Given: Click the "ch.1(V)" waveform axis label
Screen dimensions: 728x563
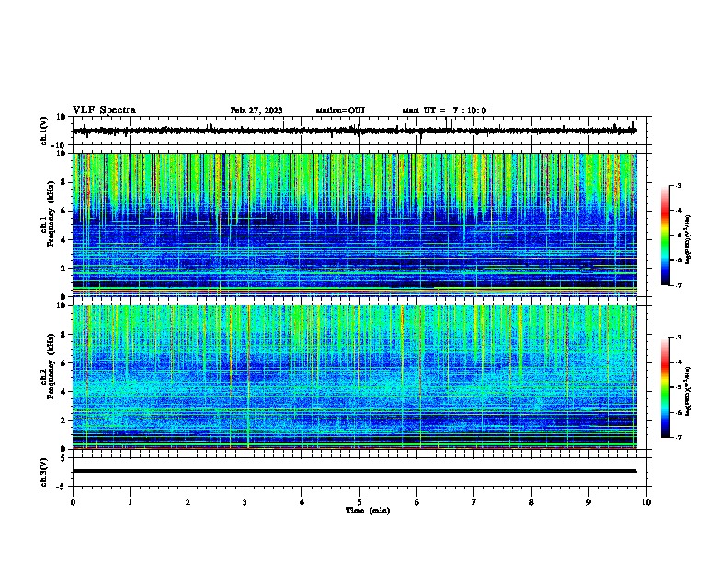Looking at the screenshot, I should [43, 131].
